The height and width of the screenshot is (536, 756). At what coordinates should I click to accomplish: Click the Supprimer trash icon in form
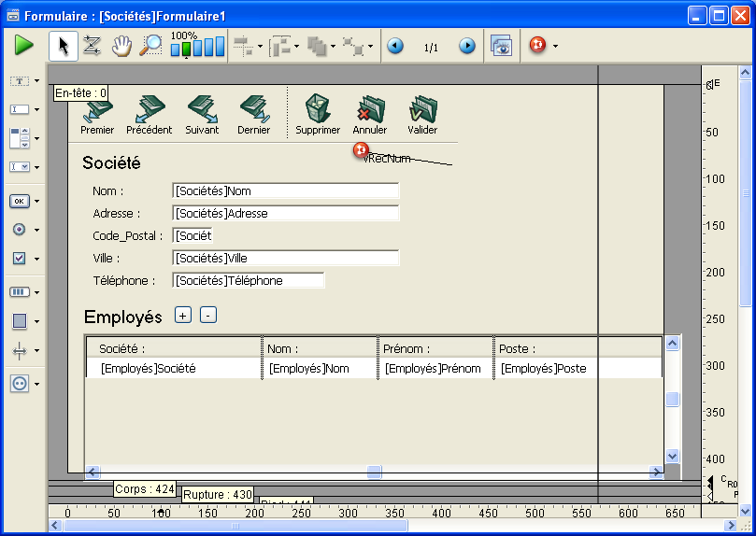pos(318,109)
